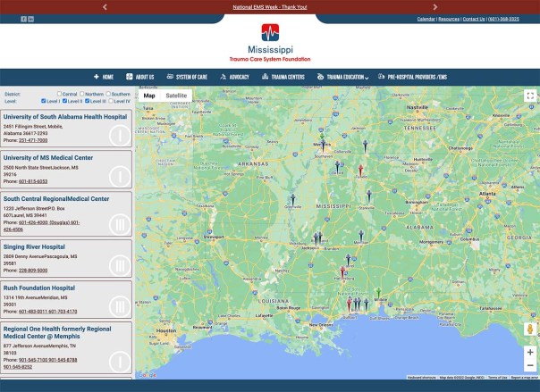Image resolution: width=540 pixels, height=392 pixels.
Task: Click phone number 228-809-5000
Action: [33, 271]
